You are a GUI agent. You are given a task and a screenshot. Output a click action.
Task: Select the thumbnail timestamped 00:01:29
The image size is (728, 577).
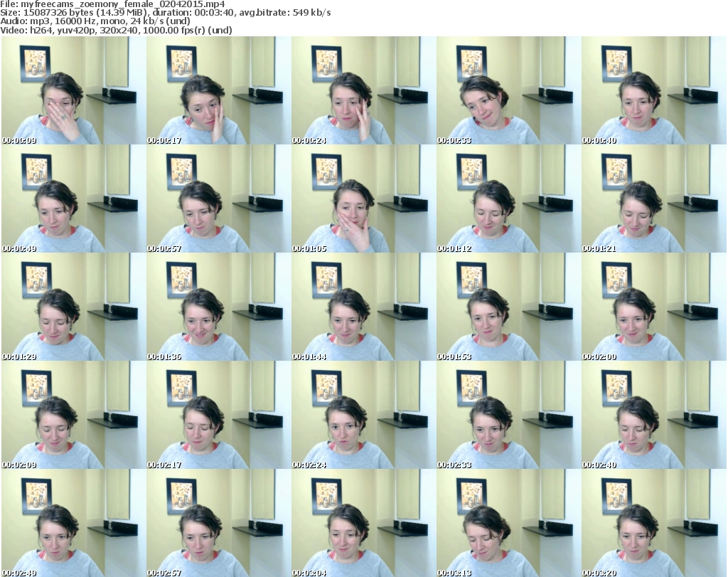click(x=73, y=307)
